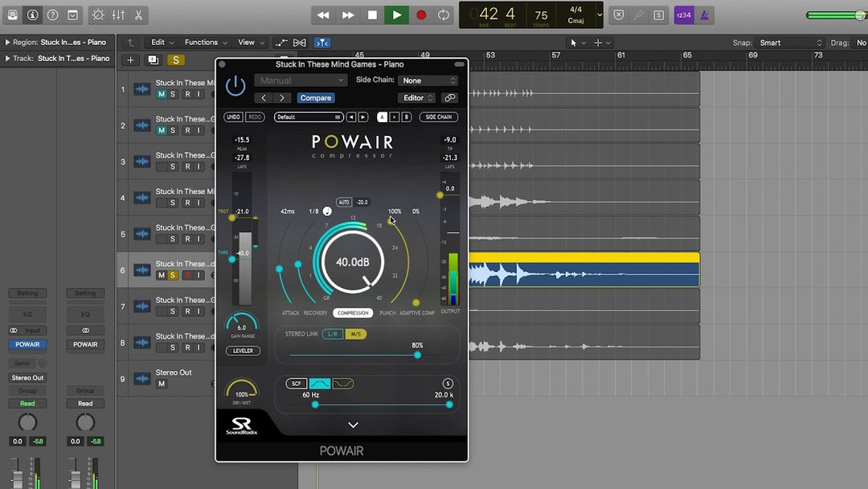868x489 pixels.
Task: Open the Functions menu in tracks area
Action: tap(206, 43)
